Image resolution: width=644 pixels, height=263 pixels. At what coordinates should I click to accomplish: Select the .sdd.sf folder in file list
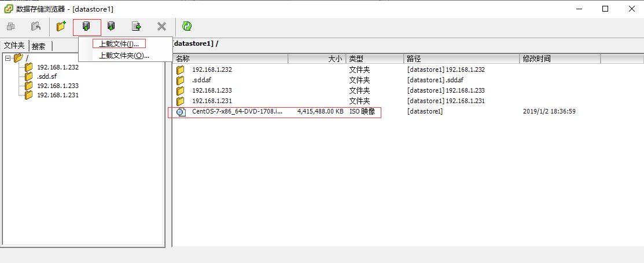pyautogui.click(x=201, y=80)
